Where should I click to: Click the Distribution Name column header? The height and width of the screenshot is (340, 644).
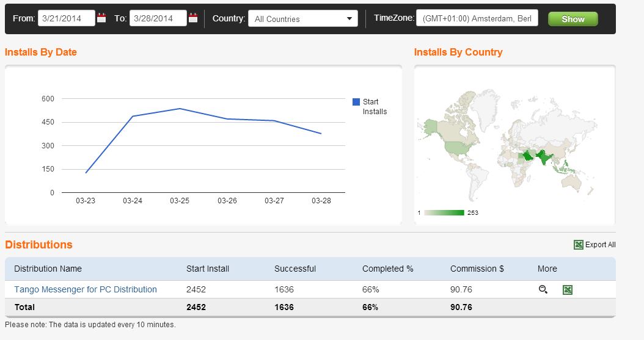[x=48, y=269]
